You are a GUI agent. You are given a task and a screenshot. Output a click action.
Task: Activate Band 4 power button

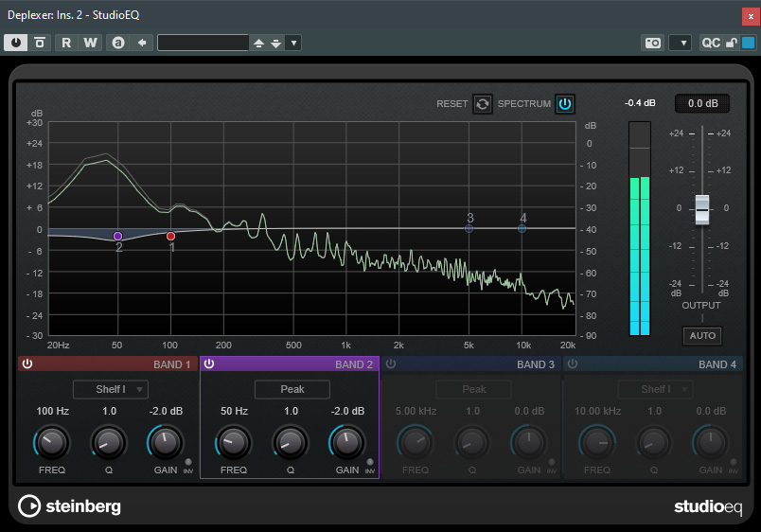(573, 364)
